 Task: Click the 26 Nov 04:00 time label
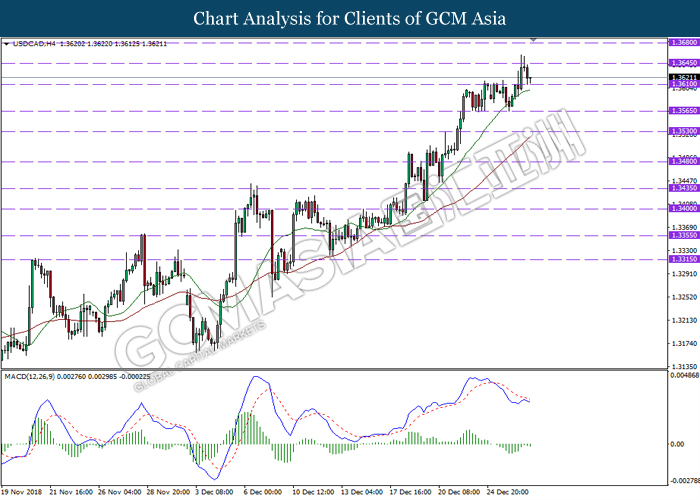[x=120, y=492]
